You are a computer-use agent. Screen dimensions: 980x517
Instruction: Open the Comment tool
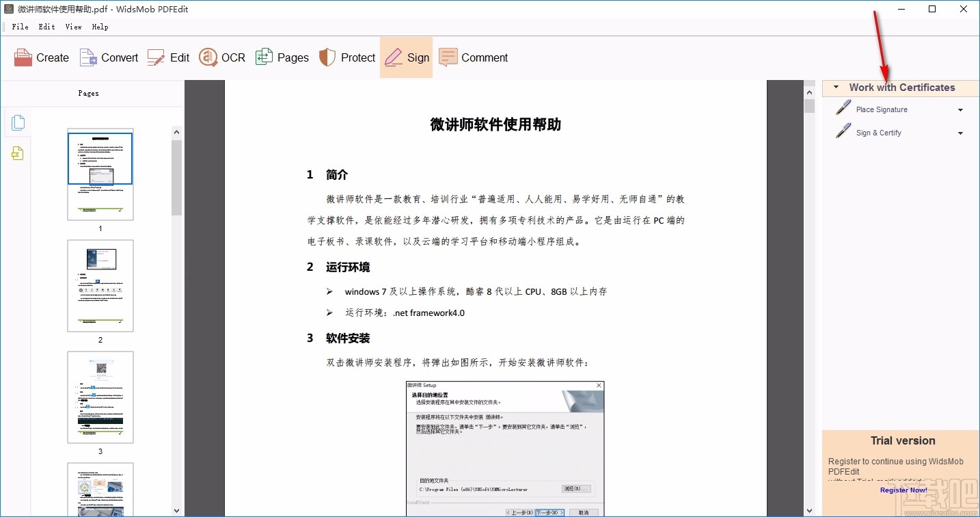(473, 57)
